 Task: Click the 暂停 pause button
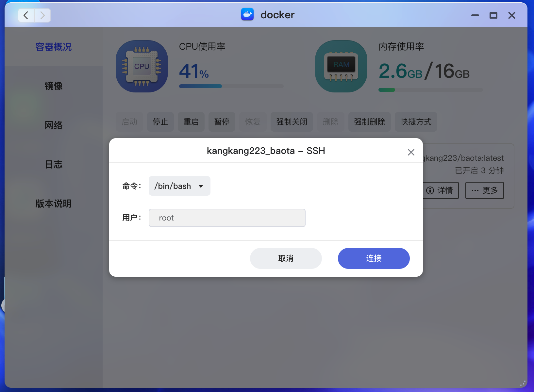(x=222, y=122)
